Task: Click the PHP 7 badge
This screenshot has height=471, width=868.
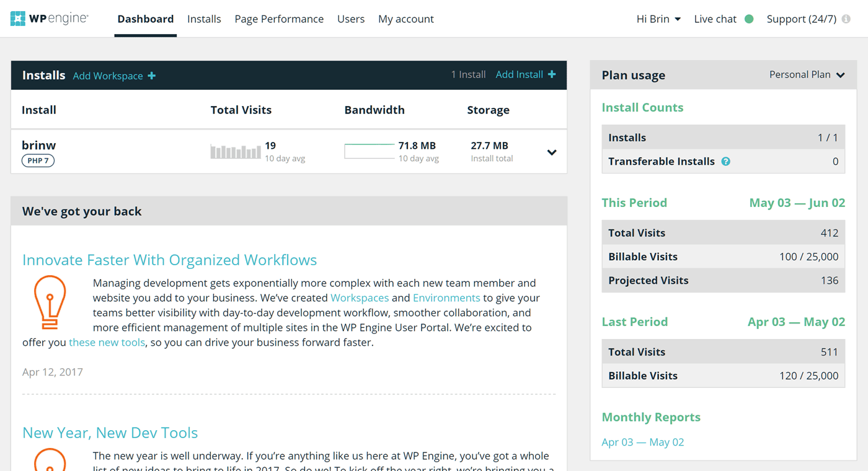Action: pyautogui.click(x=38, y=161)
